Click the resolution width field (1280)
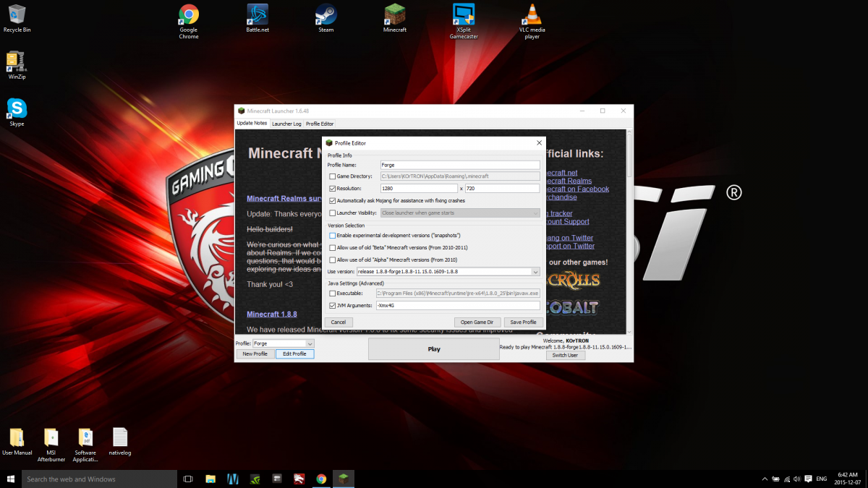 [419, 188]
